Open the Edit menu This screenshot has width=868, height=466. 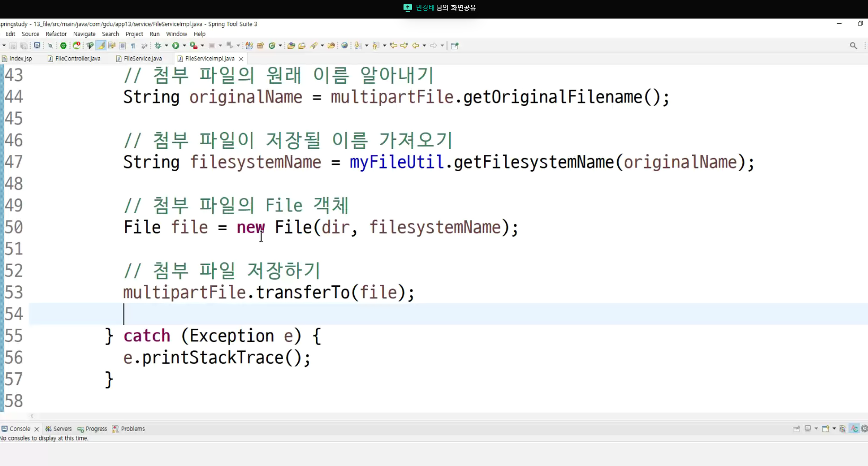click(11, 34)
